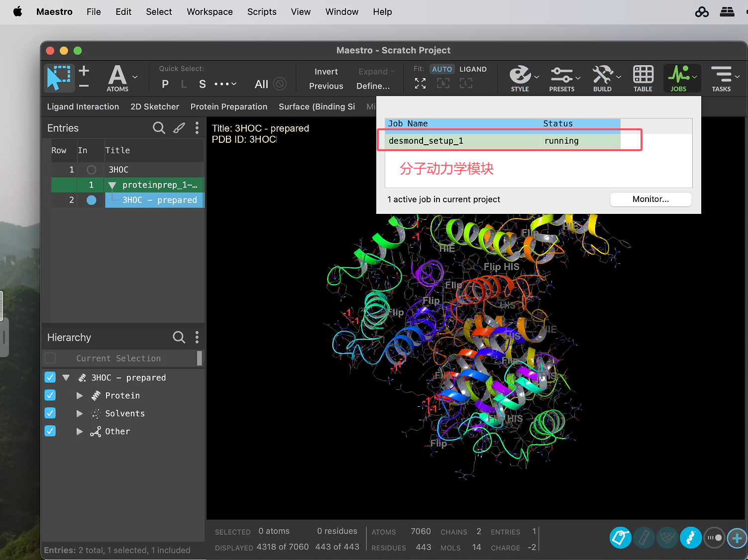The image size is (748, 560).
Task: Toggle AUTO fit mode
Action: pos(442,69)
